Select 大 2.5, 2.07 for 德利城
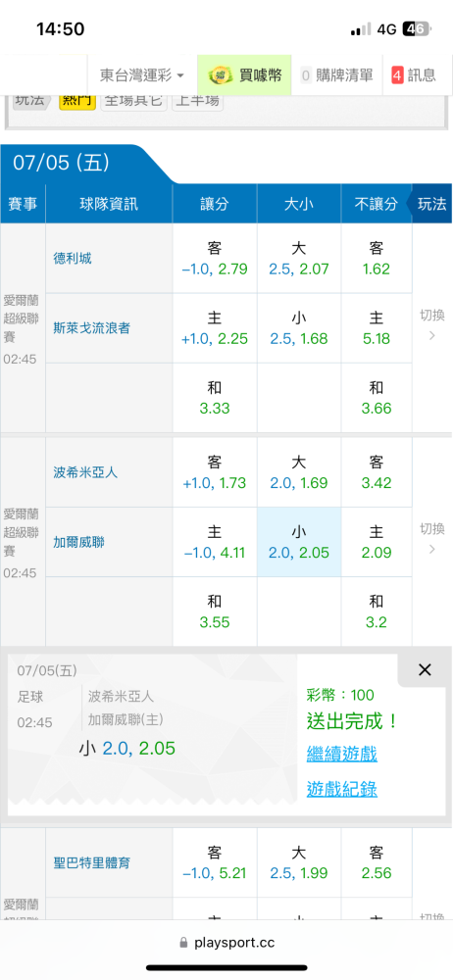This screenshot has width=453, height=980. point(299,259)
